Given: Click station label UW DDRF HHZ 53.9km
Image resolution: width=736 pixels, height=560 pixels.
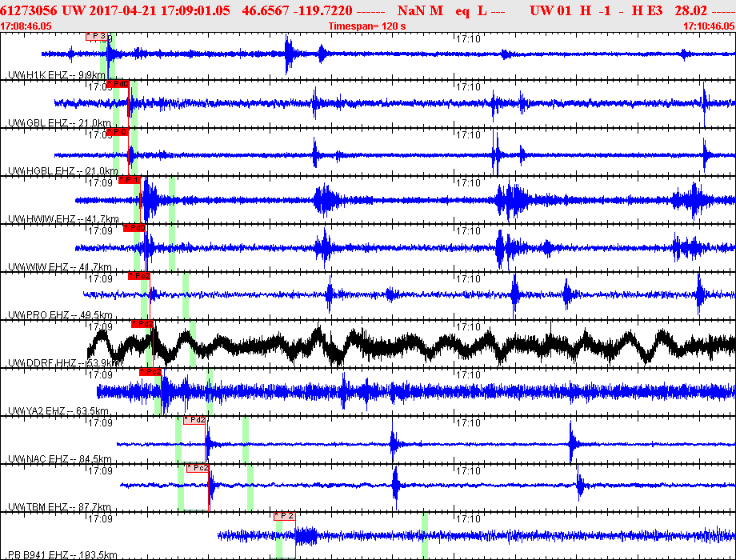Looking at the screenshot, I should pyautogui.click(x=64, y=363).
